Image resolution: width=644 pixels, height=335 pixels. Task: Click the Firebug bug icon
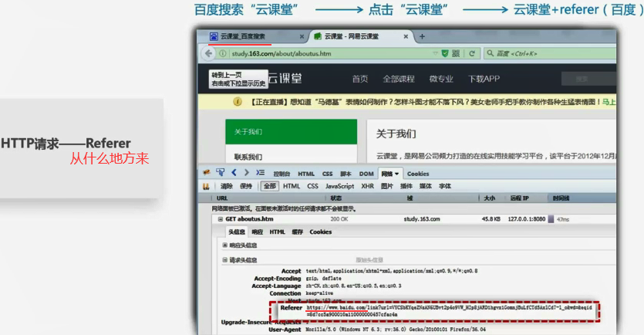click(207, 173)
